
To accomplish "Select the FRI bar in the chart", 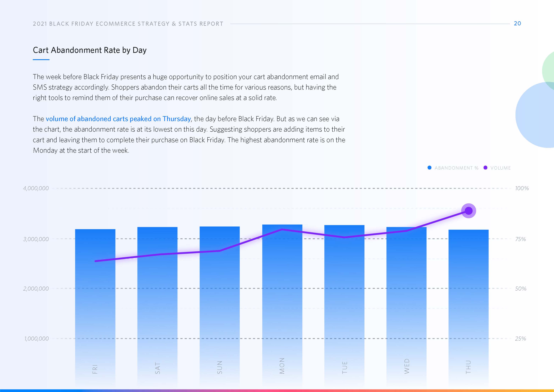I will coord(95,302).
